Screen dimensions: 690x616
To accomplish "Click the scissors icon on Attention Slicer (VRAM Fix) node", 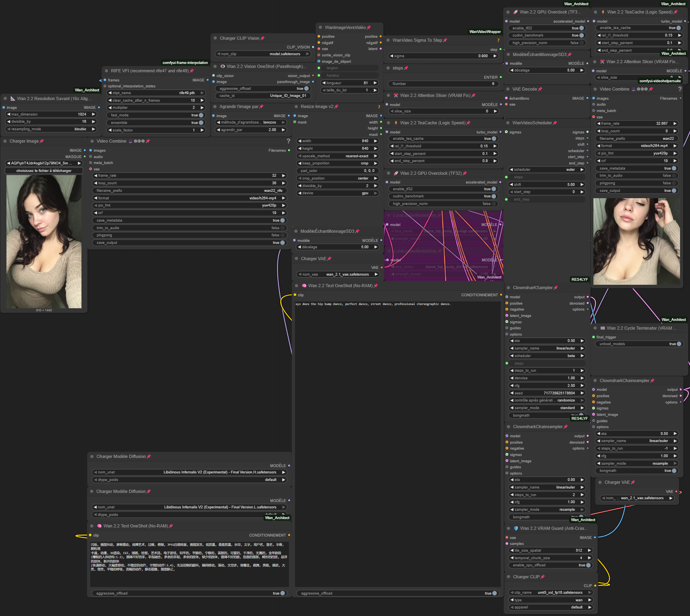I will (x=396, y=95).
